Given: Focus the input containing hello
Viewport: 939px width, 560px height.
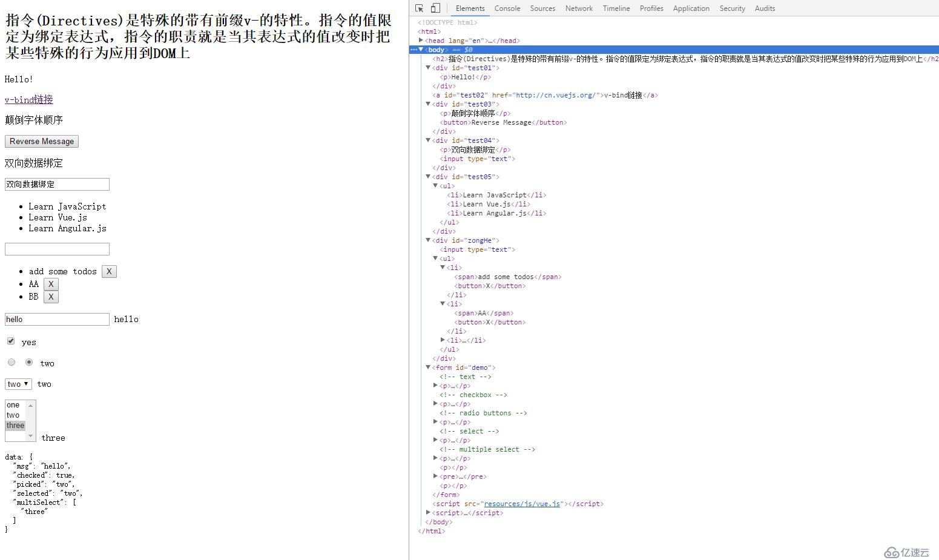Looking at the screenshot, I should click(57, 319).
